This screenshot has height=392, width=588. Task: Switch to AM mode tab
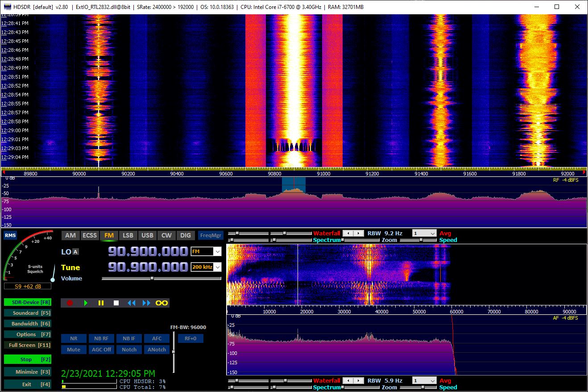pyautogui.click(x=70, y=235)
